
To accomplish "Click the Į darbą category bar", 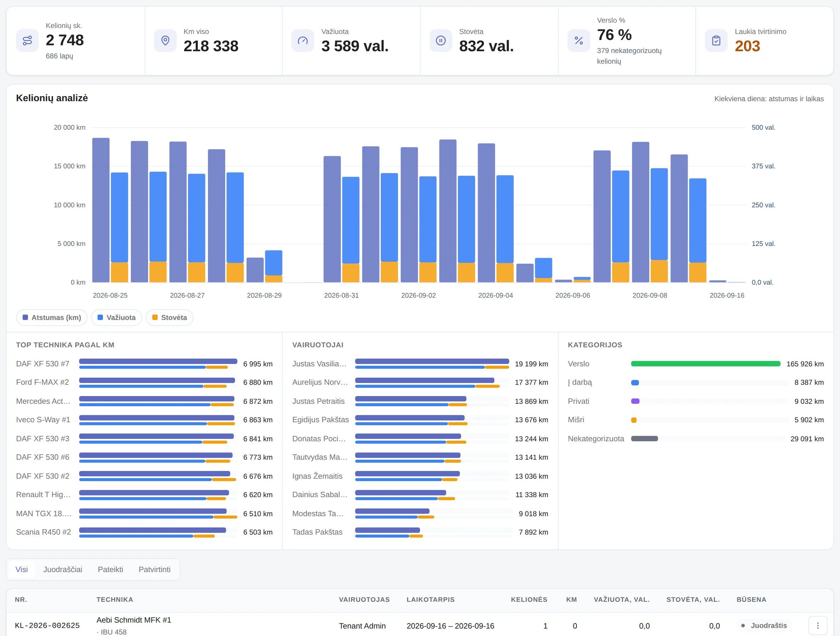I will 635,383.
